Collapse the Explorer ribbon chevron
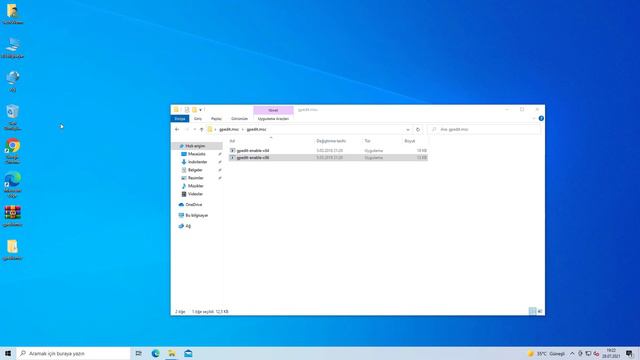This screenshot has height=360, width=640. point(533,118)
